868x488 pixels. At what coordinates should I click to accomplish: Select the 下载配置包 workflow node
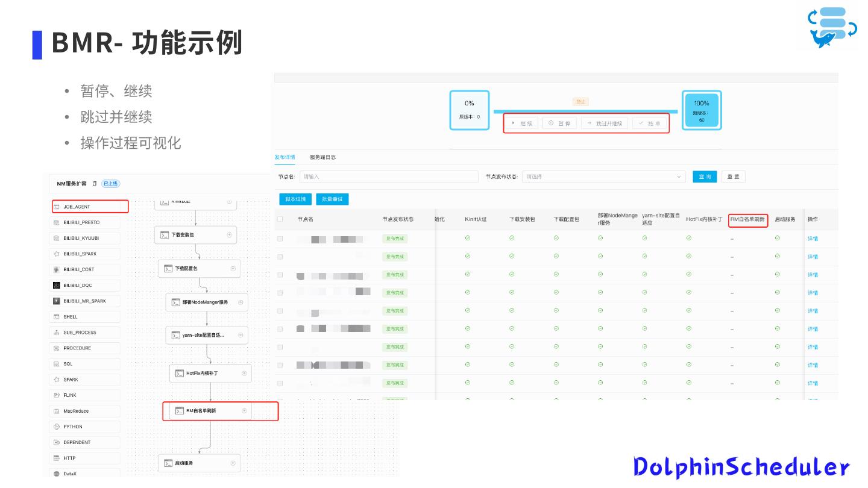pyautogui.click(x=200, y=268)
